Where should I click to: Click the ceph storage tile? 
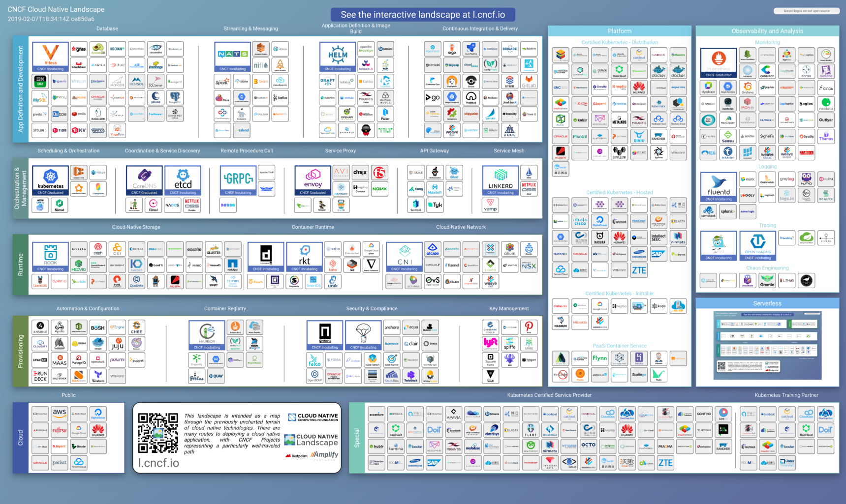98,249
